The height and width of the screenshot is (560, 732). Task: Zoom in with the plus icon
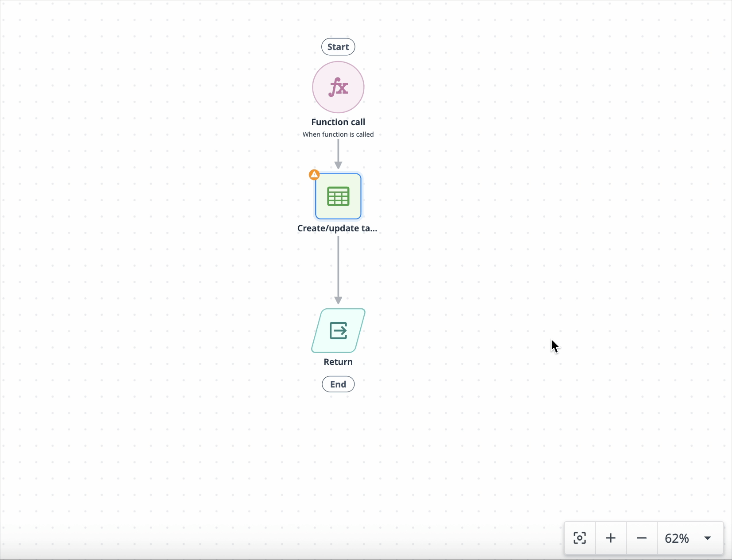[611, 538]
